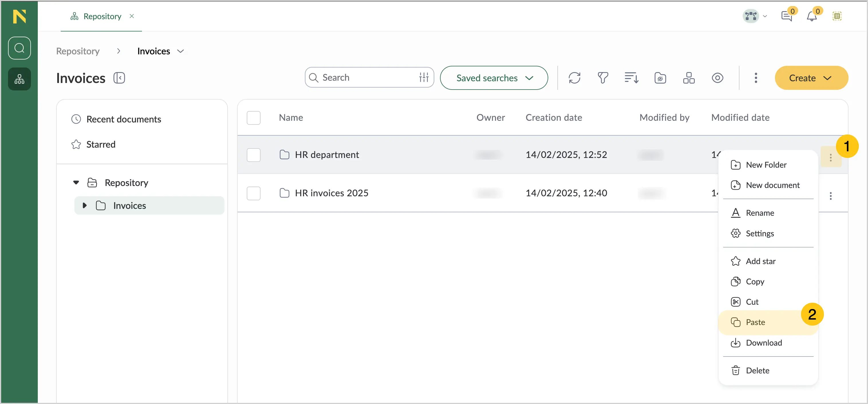The height and width of the screenshot is (404, 868).
Task: Choose Rename in context menu
Action: [x=768, y=213]
